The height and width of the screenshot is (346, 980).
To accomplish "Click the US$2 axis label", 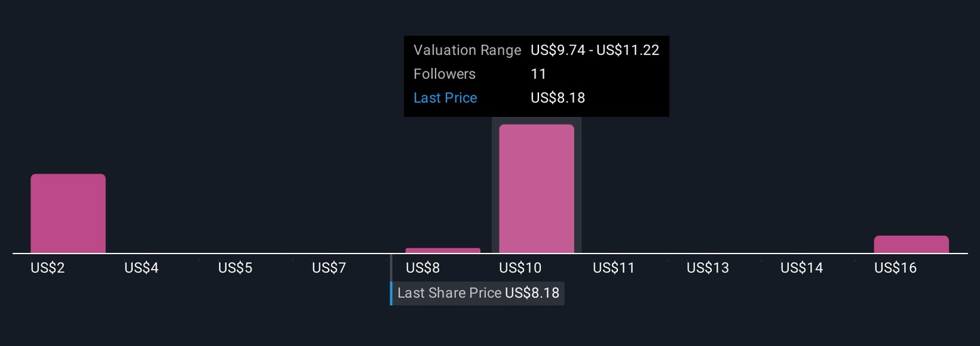I will [48, 268].
